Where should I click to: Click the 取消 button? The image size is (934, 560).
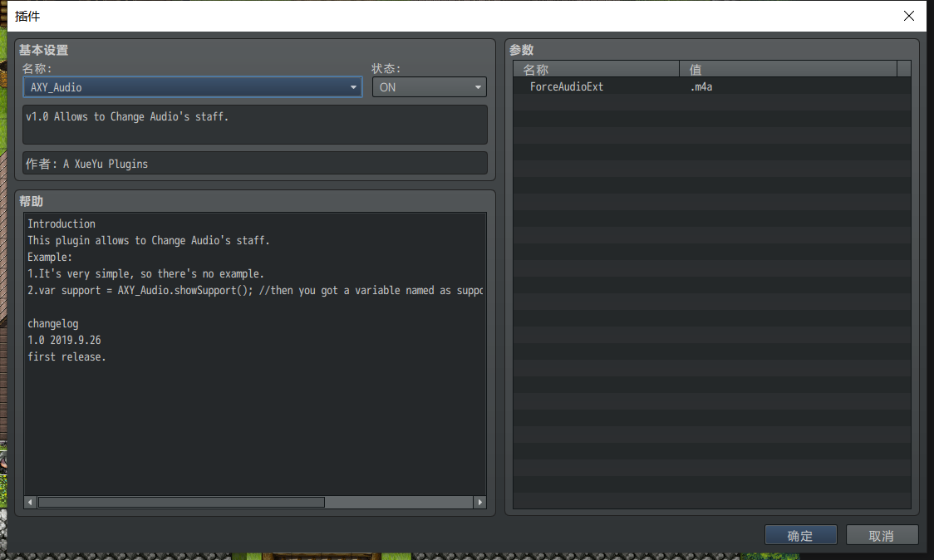pyautogui.click(x=882, y=536)
